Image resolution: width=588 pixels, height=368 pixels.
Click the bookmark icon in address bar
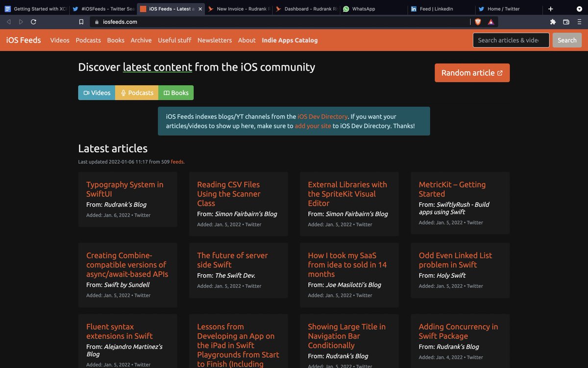point(81,22)
